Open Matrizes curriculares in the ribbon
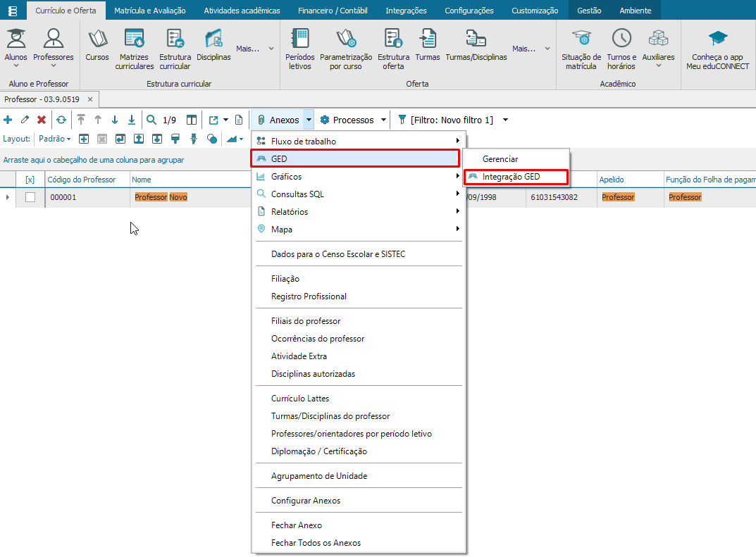 (134, 49)
